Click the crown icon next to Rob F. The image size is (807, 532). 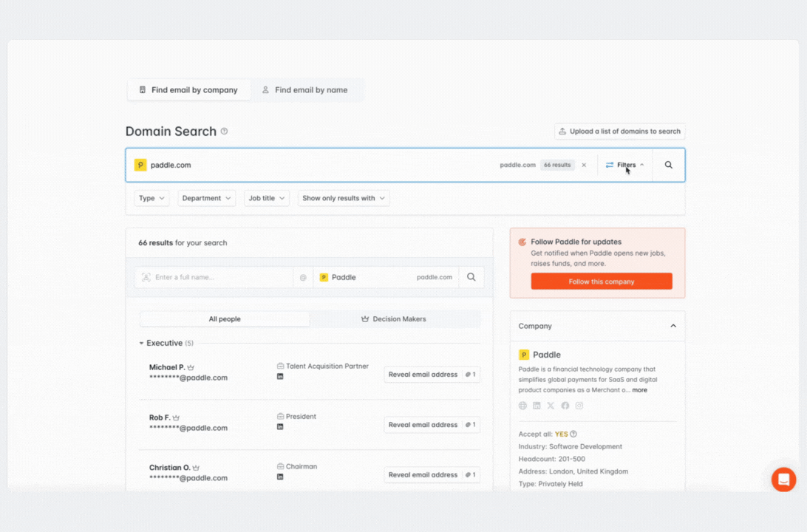(176, 417)
